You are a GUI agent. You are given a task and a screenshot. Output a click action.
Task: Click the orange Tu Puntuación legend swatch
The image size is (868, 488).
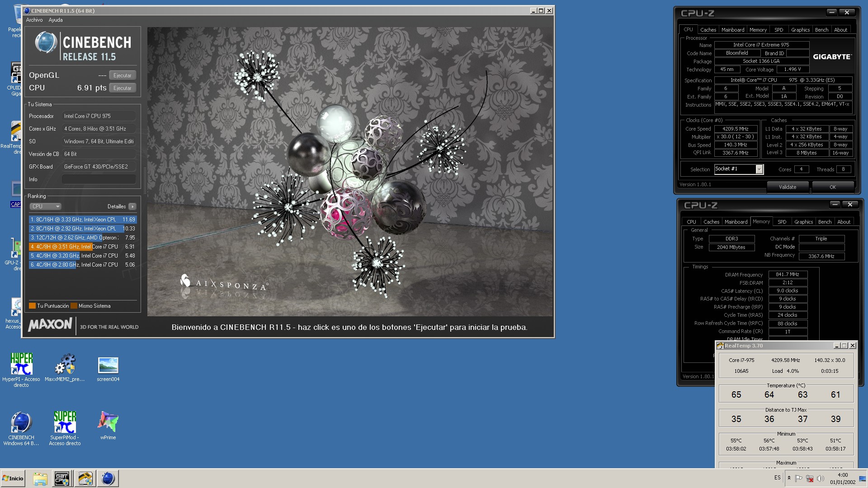(32, 306)
